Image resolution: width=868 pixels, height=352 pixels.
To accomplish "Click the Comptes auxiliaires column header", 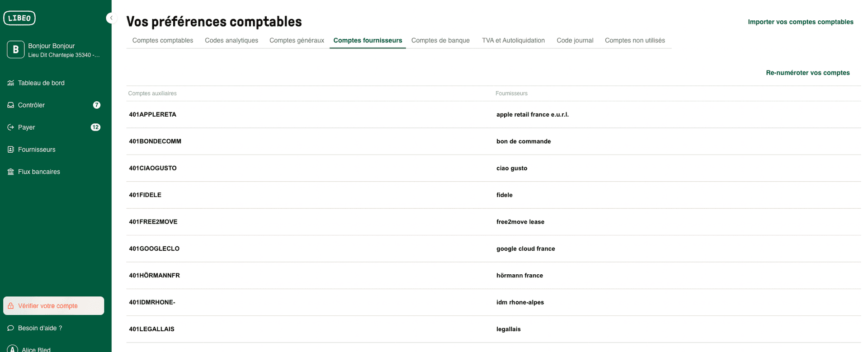I will [x=152, y=94].
